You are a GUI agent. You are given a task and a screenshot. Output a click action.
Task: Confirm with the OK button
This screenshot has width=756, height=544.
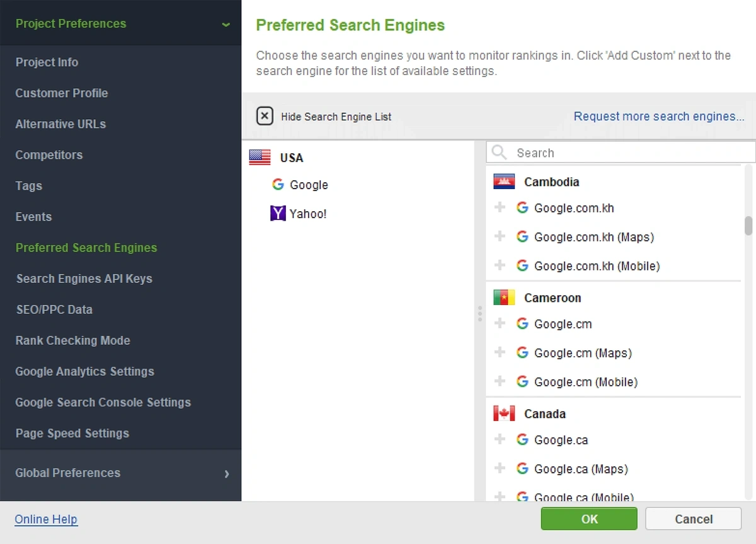tap(589, 519)
